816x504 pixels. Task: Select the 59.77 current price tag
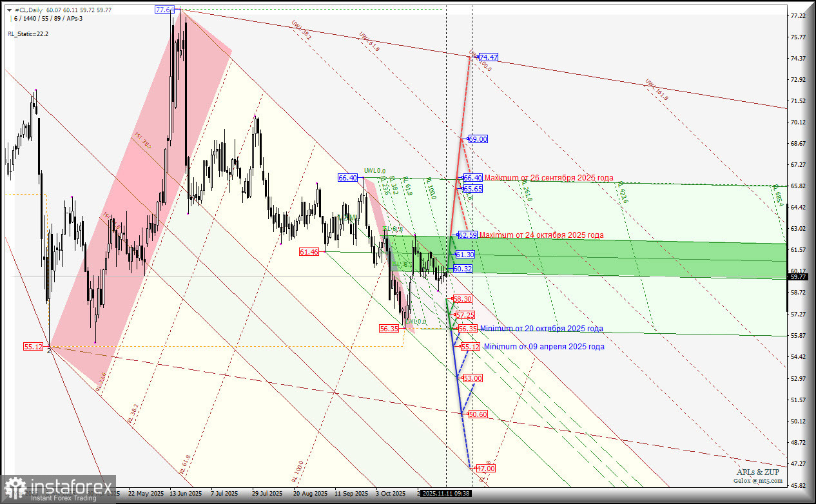(x=797, y=276)
